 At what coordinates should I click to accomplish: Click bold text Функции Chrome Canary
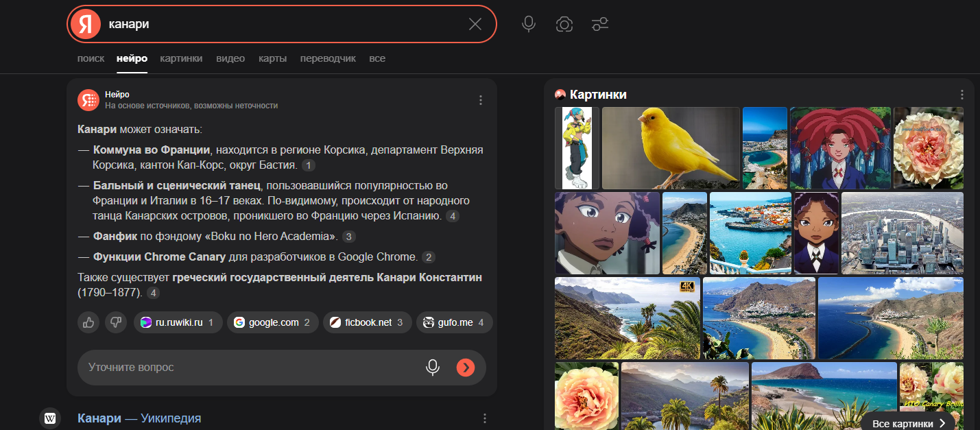pyautogui.click(x=159, y=257)
